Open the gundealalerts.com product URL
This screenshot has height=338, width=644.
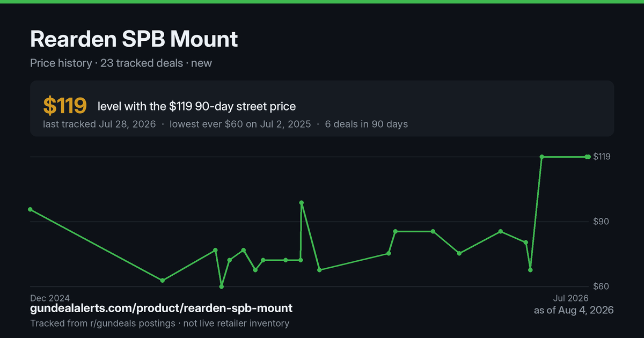162,308
